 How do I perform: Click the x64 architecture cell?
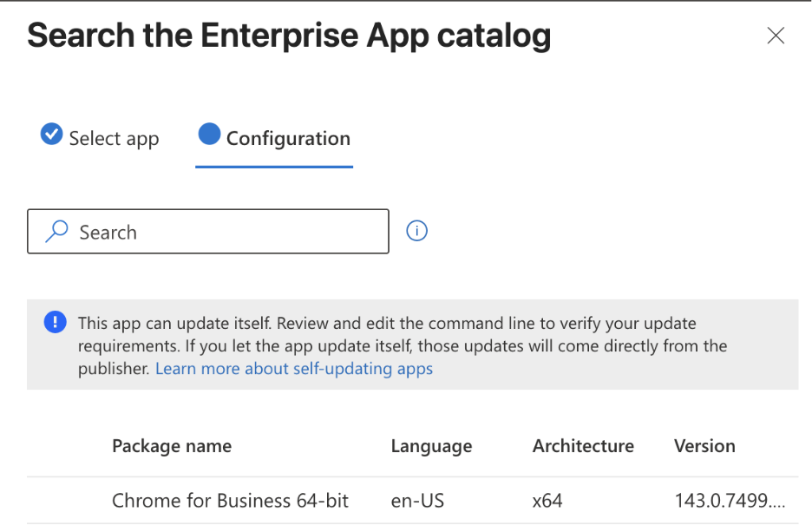point(547,501)
